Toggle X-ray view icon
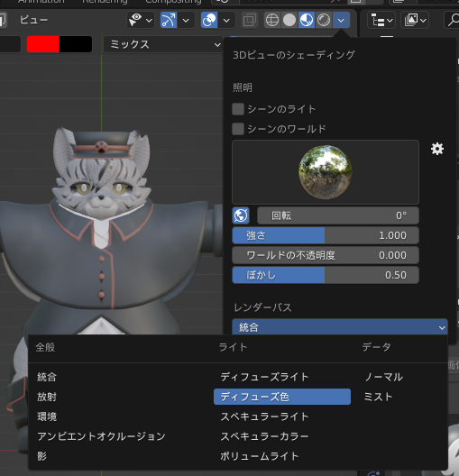 pos(249,20)
